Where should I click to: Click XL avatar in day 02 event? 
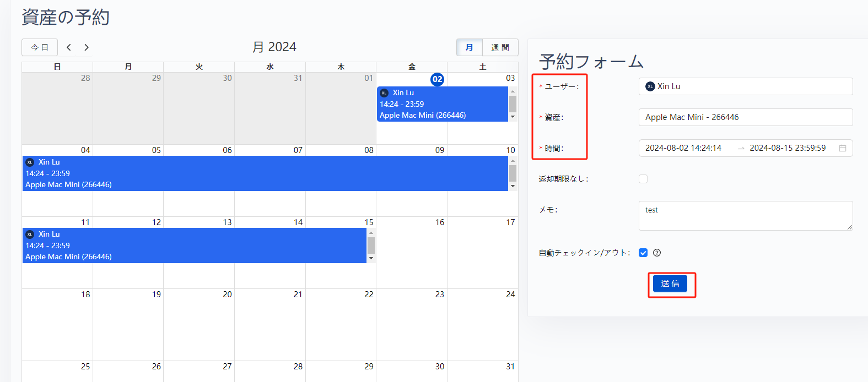(x=384, y=93)
